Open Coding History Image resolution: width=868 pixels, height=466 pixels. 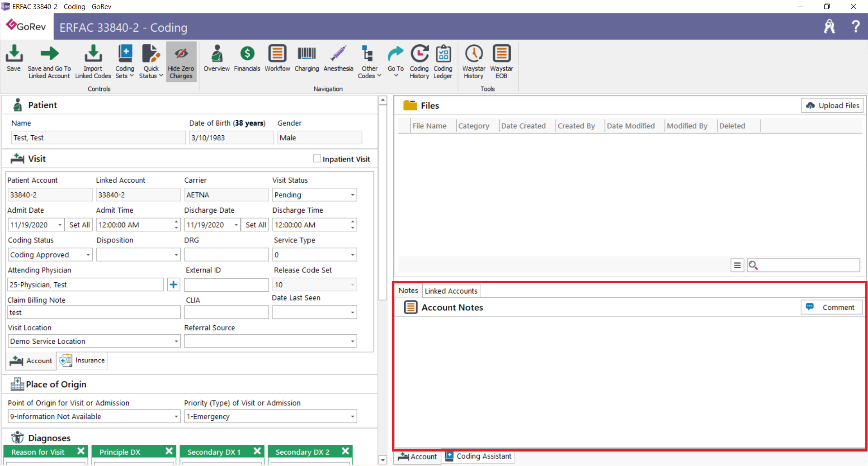(419, 62)
